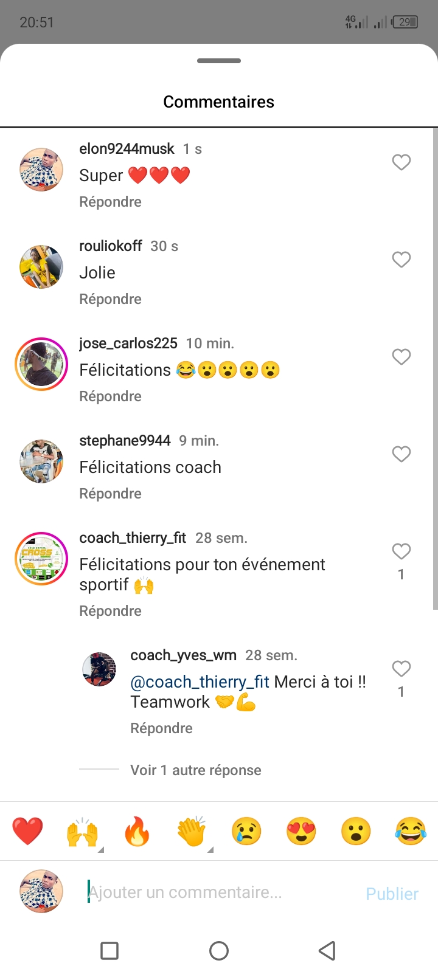This screenshot has width=438, height=980.
Task: Add the raised hands emoji
Action: click(x=82, y=831)
